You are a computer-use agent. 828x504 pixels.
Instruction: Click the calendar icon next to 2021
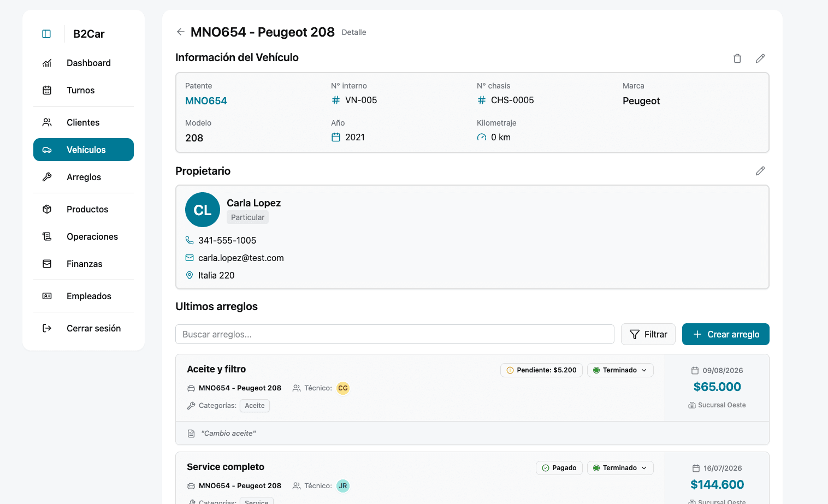point(336,137)
